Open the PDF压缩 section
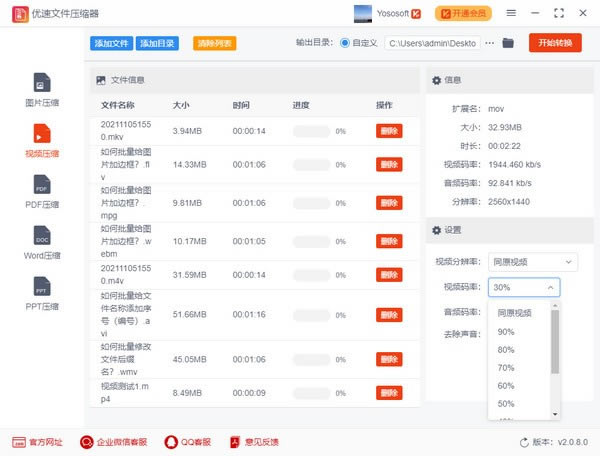 42,192
